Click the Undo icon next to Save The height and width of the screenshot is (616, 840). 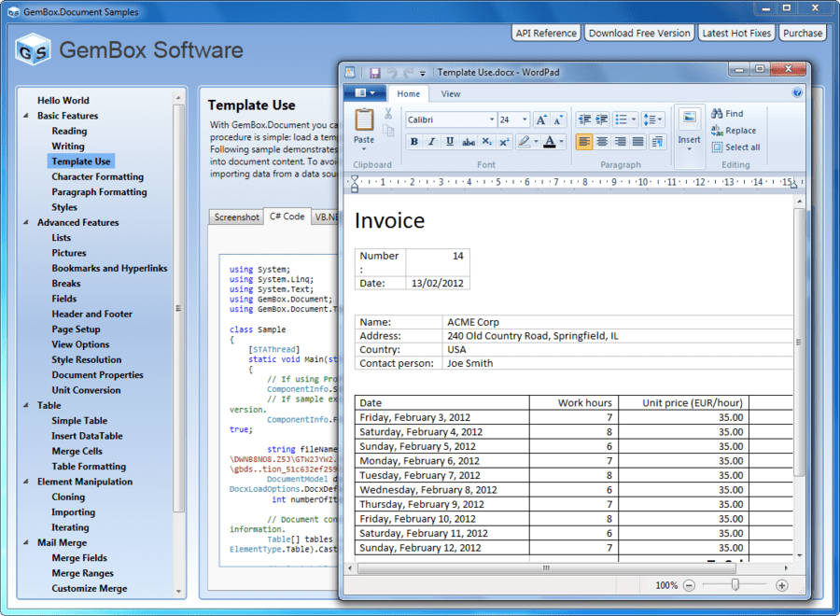coord(393,71)
